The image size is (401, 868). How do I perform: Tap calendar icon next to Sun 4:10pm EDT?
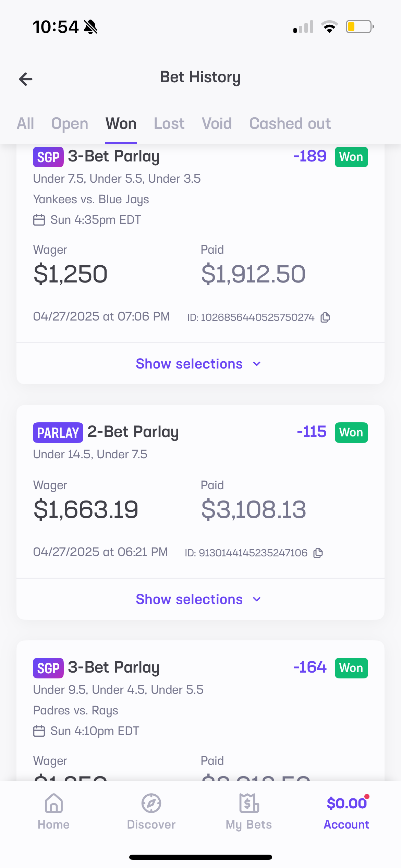39,731
